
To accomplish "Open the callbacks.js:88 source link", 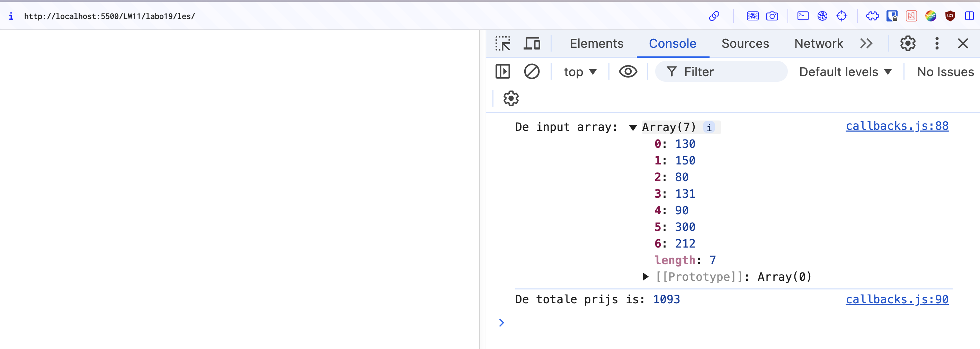I will click(897, 126).
